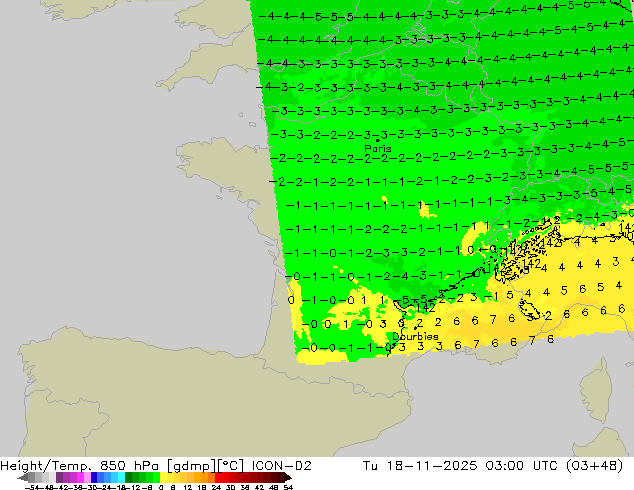Click the 24 legend scale value
The height and width of the screenshot is (490, 634).
pyautogui.click(x=216, y=487)
